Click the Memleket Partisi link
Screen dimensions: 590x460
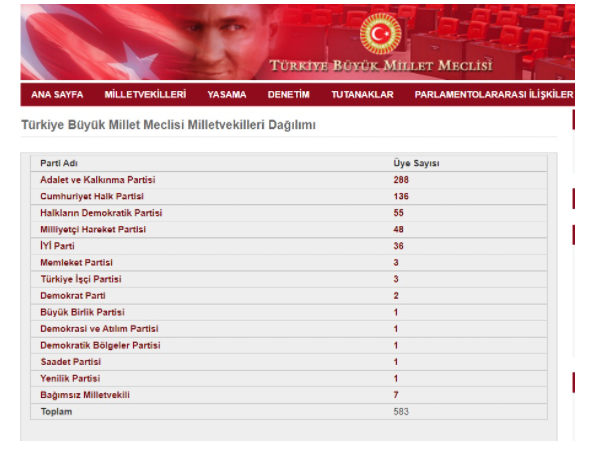pyautogui.click(x=76, y=263)
